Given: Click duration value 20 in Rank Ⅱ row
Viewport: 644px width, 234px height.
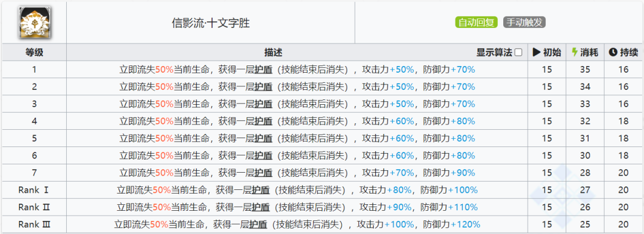Looking at the screenshot, I should pyautogui.click(x=624, y=207).
